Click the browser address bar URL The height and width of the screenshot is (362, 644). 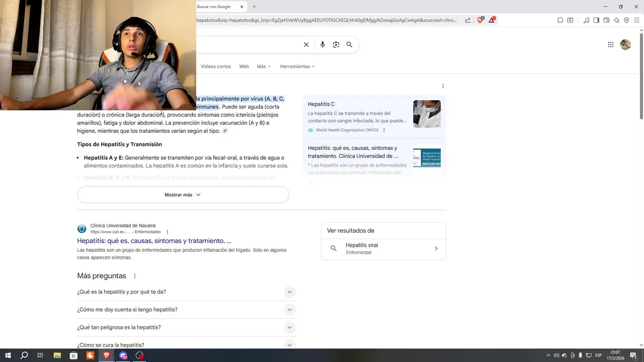(x=327, y=20)
